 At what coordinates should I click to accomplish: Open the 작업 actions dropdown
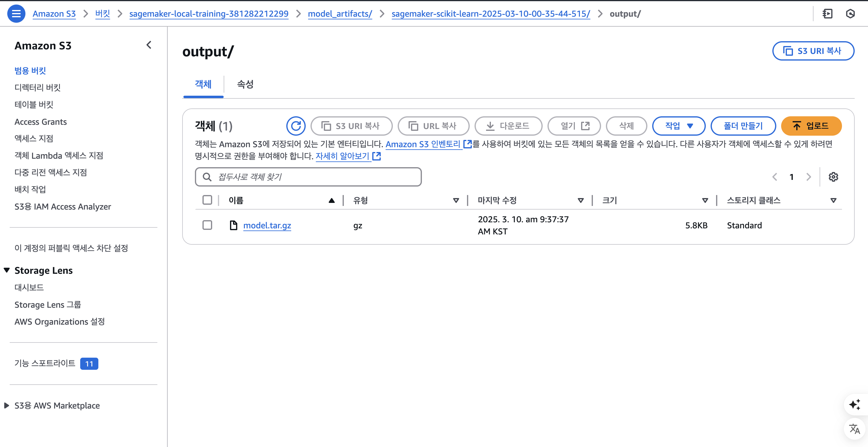click(x=679, y=126)
